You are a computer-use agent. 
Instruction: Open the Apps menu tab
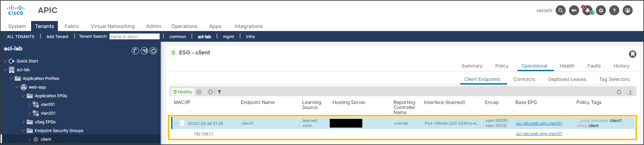coord(215,26)
